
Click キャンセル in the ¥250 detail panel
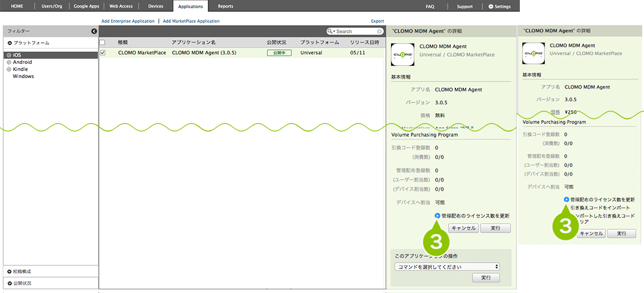coord(591,233)
